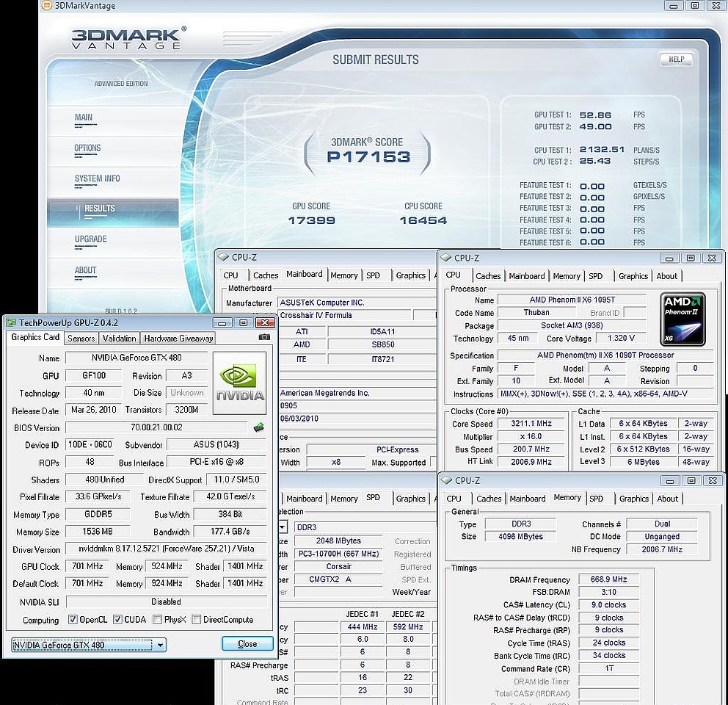Click the GPU-Z title bar icon
The image size is (728, 705).
[11, 322]
